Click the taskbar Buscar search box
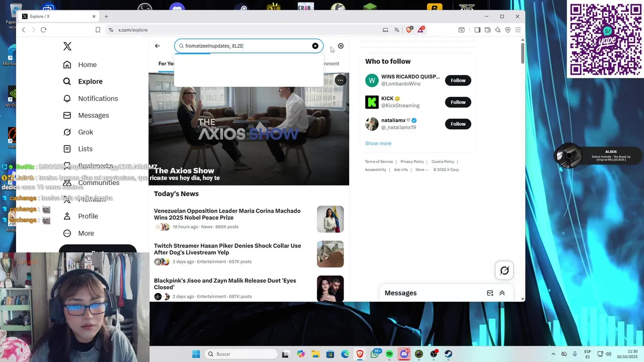This screenshot has width=644, height=362. 242,354
